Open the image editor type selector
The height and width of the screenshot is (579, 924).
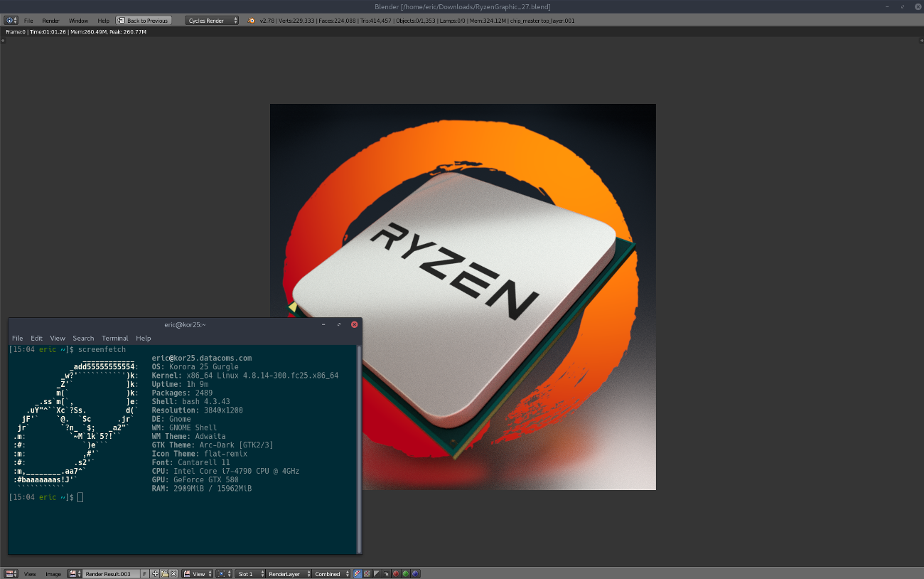point(11,574)
